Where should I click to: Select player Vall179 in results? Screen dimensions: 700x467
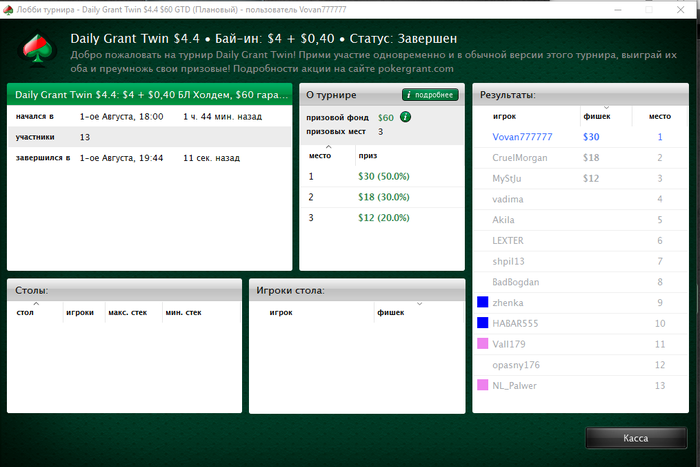pyautogui.click(x=580, y=344)
